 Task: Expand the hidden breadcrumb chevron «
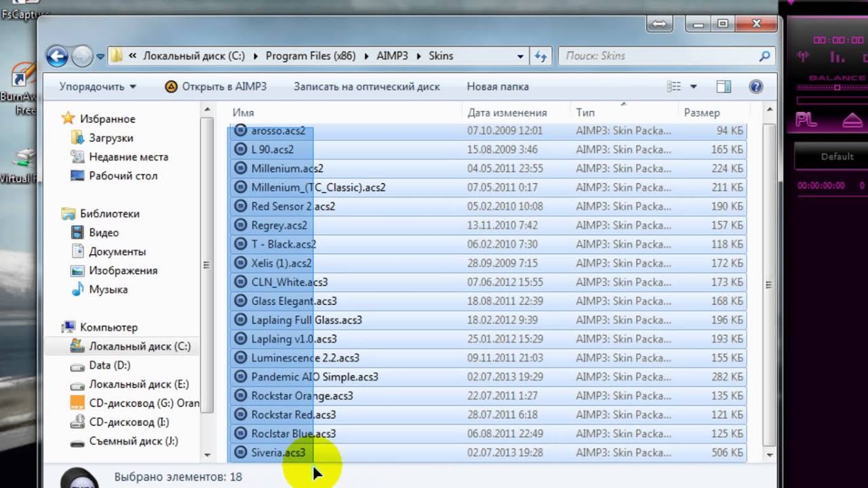pos(132,56)
